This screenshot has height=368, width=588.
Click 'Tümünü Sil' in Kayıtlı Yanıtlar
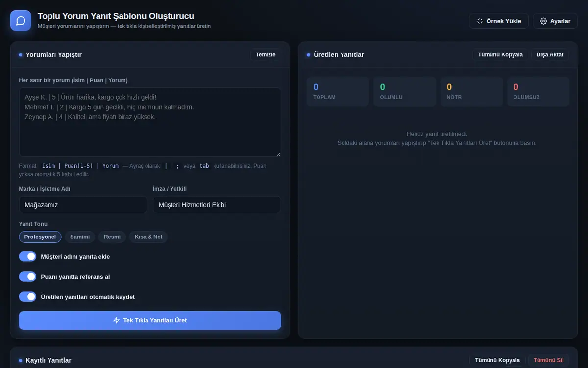(548, 360)
